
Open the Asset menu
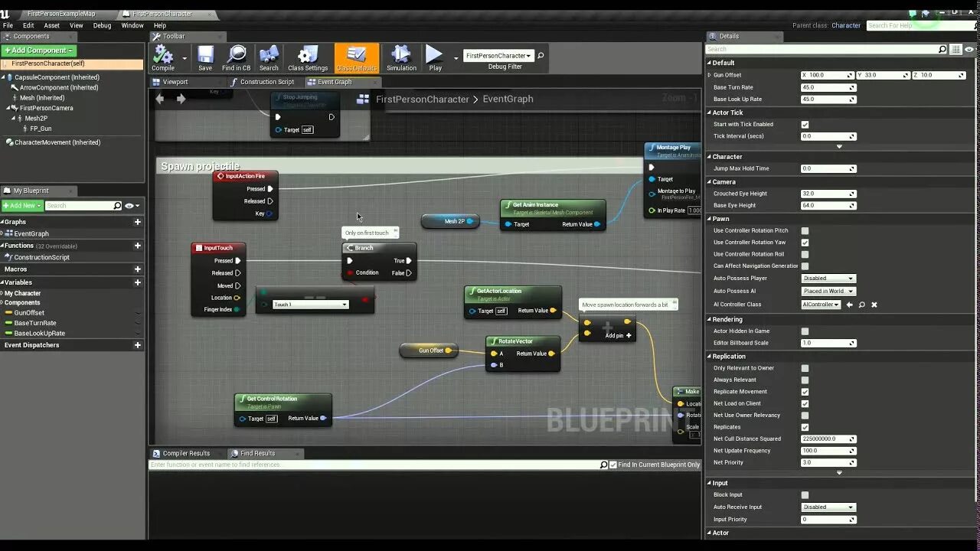[51, 25]
